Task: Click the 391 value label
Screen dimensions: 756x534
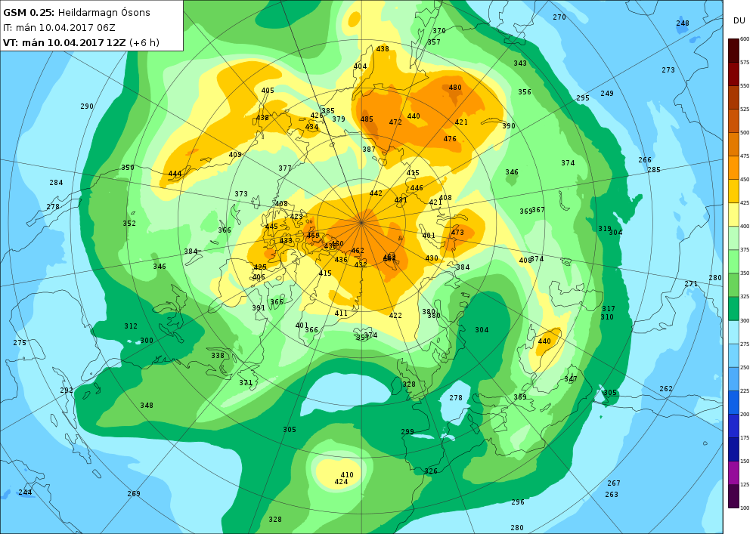Action: pos(259,308)
